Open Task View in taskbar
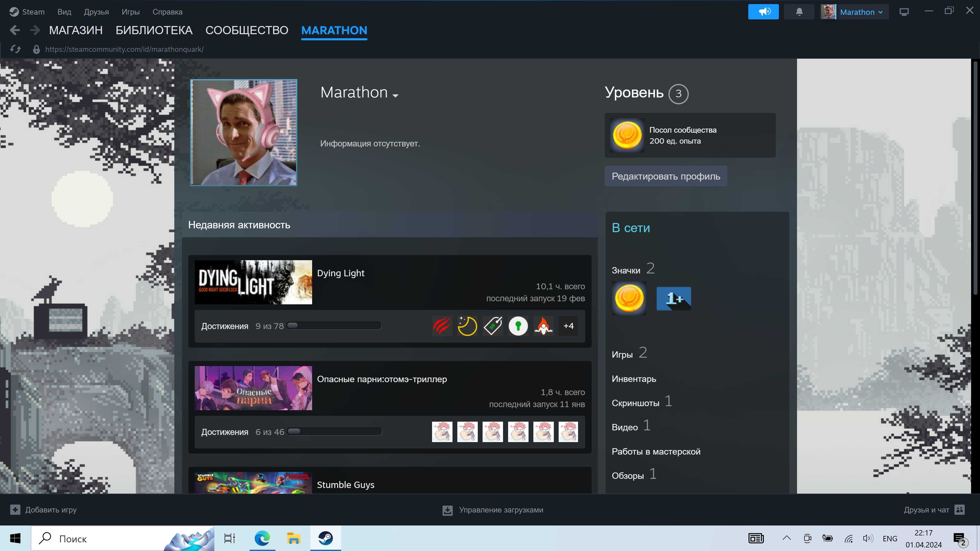 point(229,538)
